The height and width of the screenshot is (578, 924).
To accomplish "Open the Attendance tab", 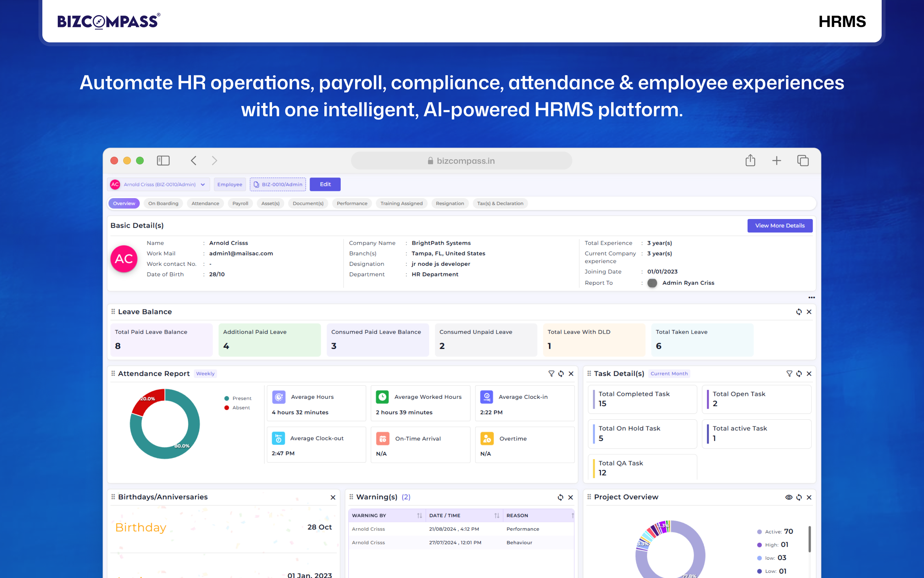I will (x=205, y=203).
